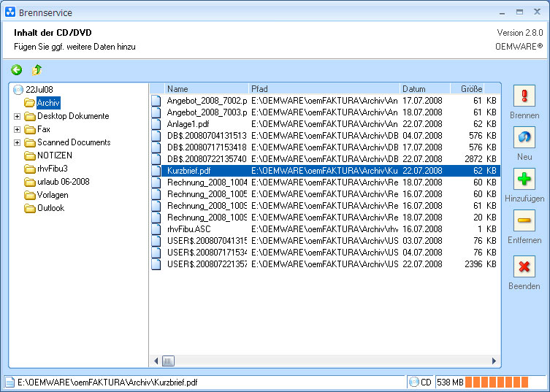Start a new compilation with the Neu button
Viewport: 550px width, 392px height.
click(524, 137)
